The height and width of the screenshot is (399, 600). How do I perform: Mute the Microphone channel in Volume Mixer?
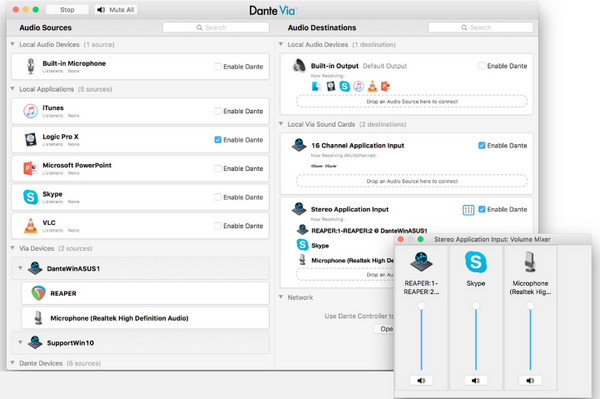pyautogui.click(x=530, y=380)
